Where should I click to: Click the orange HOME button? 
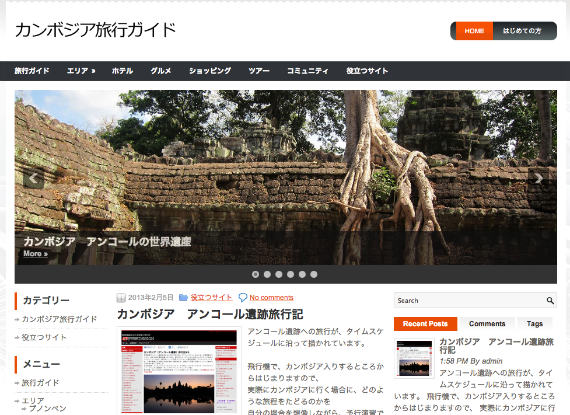pos(474,31)
